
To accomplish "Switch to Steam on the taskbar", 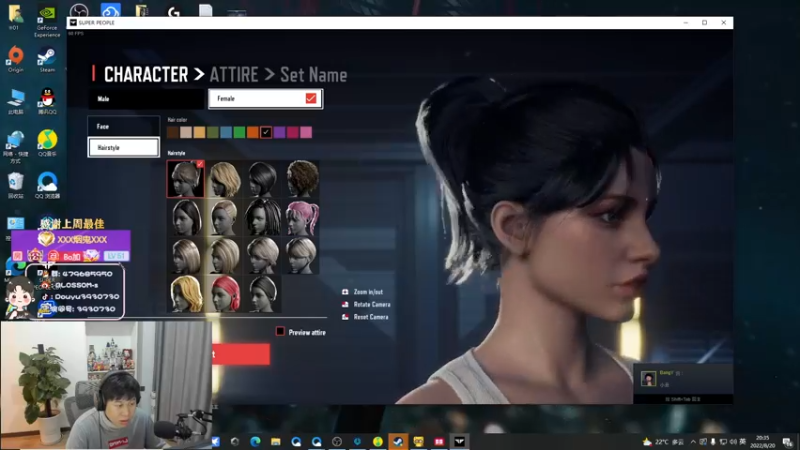I will (398, 441).
